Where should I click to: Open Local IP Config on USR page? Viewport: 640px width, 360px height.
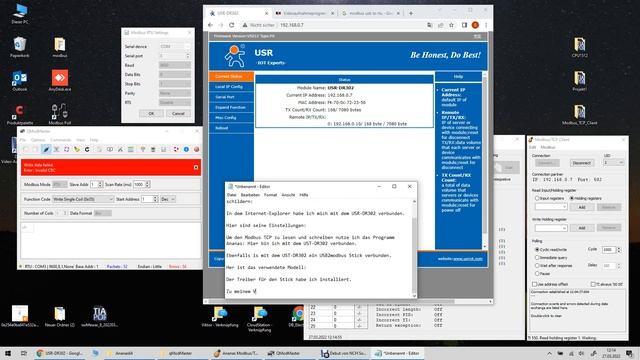[x=231, y=87]
